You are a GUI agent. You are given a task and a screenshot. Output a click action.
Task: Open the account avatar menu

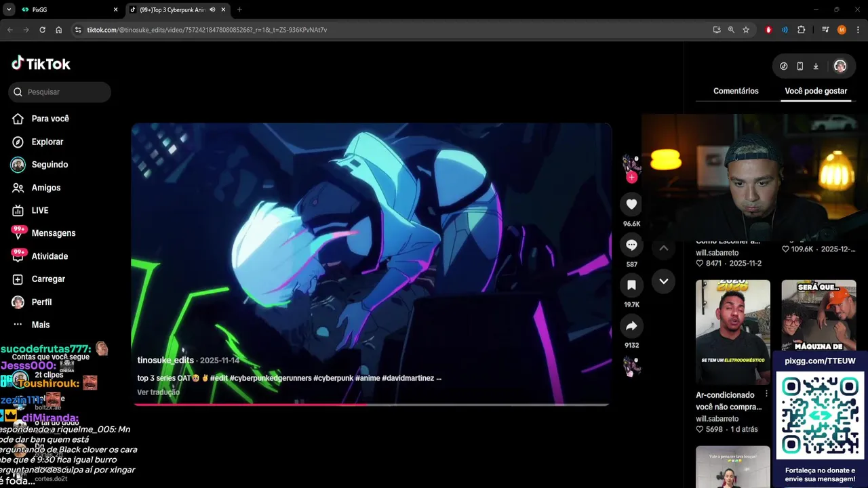tap(840, 66)
